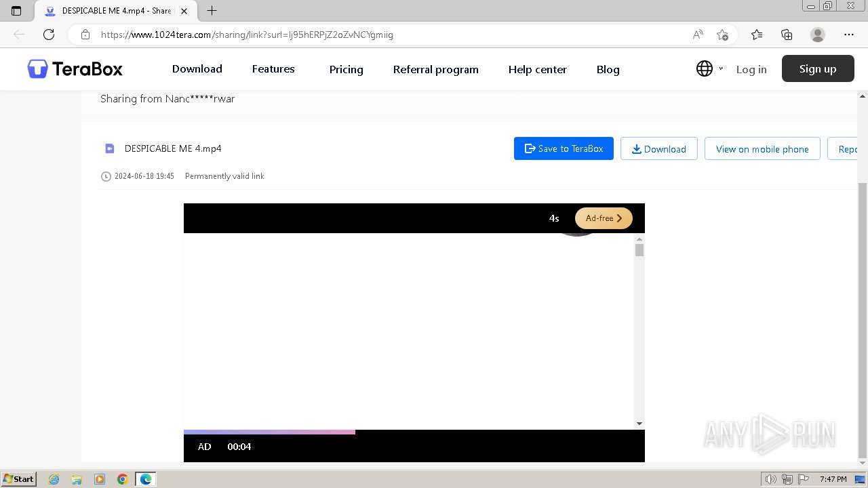Click View on mobile phone
The height and width of the screenshot is (488, 868).
click(762, 148)
